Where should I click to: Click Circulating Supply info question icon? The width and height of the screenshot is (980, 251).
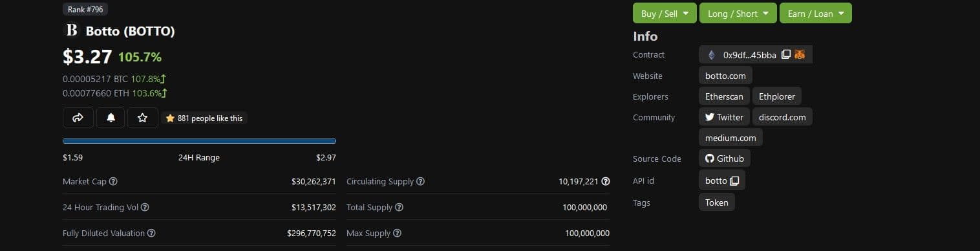(421, 182)
